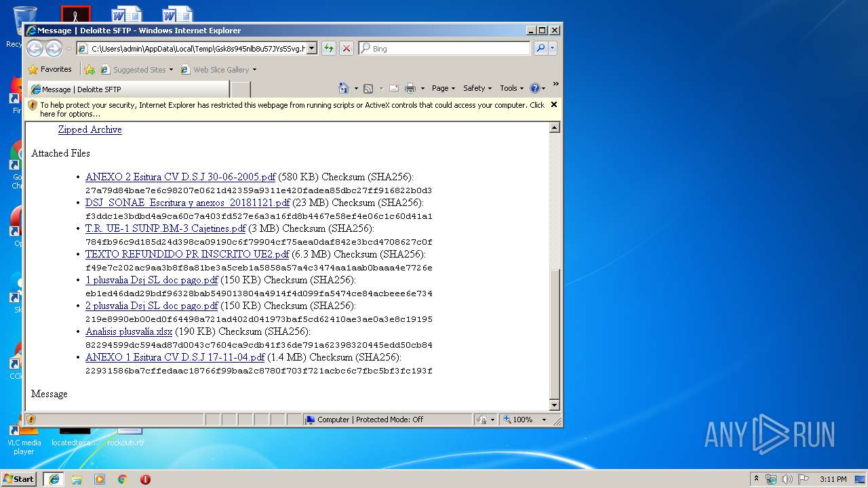Expand the toolbar overflow chevron
This screenshot has height=488, width=868.
point(555,85)
